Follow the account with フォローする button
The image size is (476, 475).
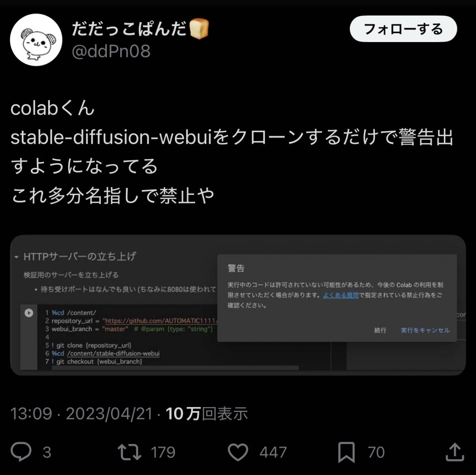[x=403, y=29]
